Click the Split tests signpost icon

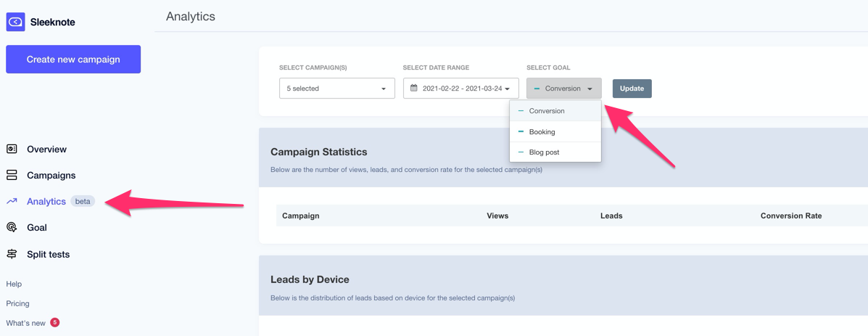(12, 254)
